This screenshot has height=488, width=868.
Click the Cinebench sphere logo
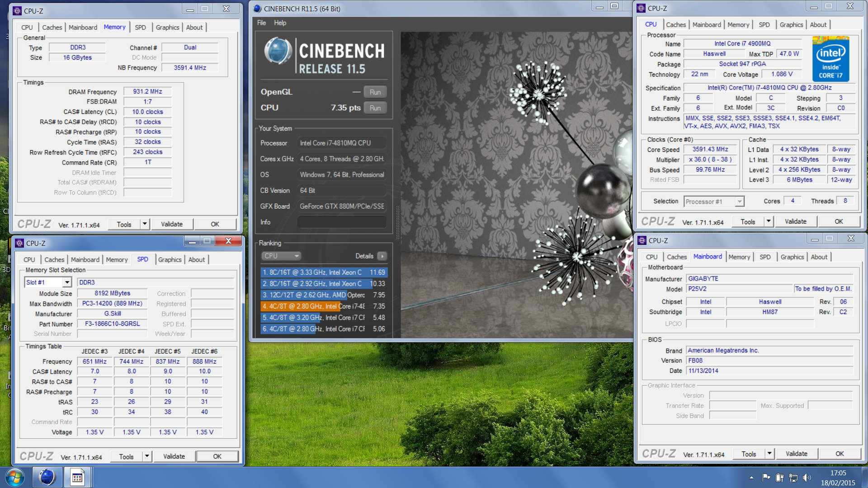point(278,51)
